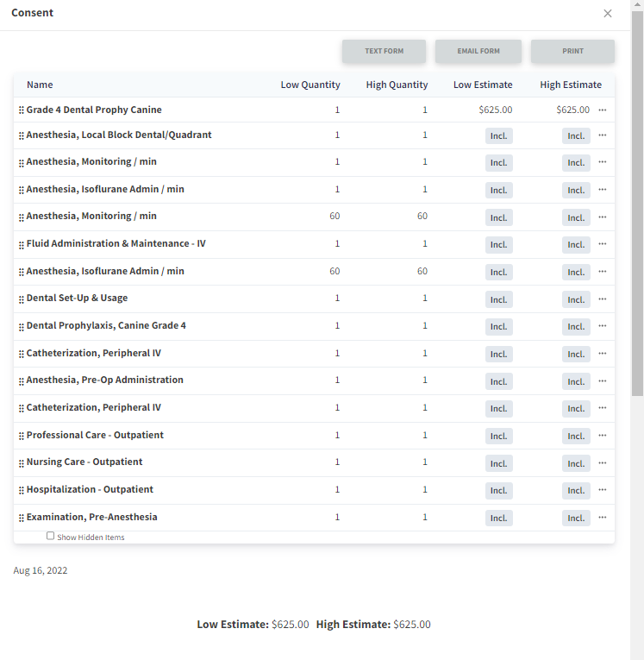644x660 pixels.
Task: Click High Incl. badge for Anesthesia, Pre-Op Administration
Action: [x=576, y=382]
